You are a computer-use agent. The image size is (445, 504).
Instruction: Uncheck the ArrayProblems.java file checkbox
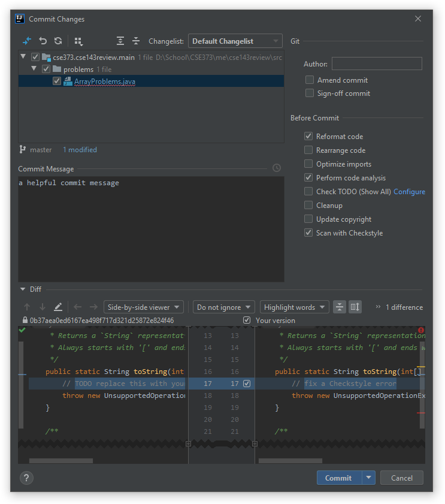coord(57,81)
